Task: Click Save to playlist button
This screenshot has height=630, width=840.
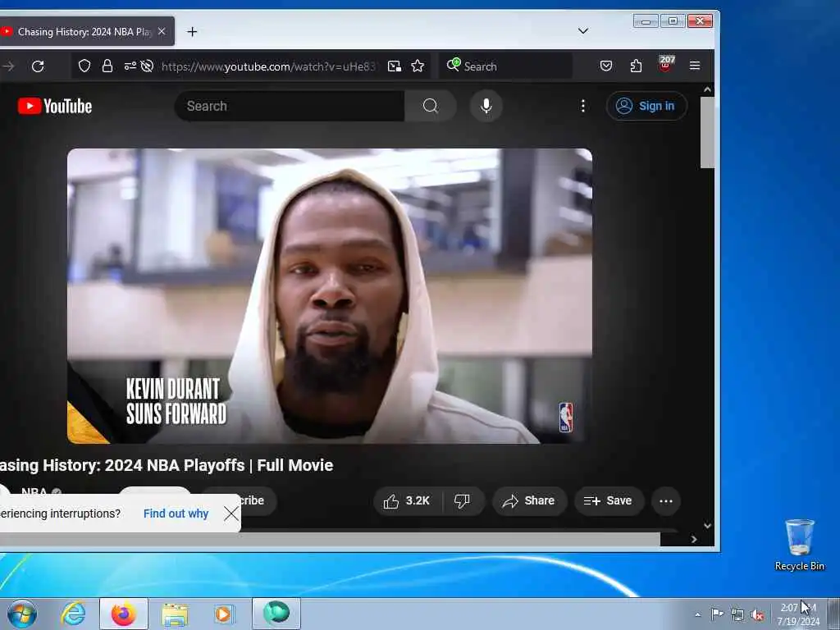Action: [x=609, y=501]
